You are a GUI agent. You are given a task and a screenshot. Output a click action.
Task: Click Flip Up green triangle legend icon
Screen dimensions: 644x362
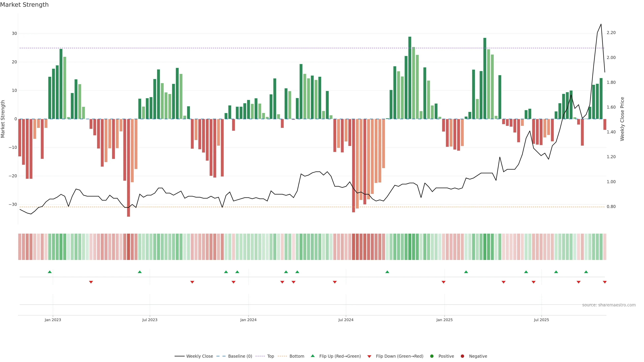[312, 356]
